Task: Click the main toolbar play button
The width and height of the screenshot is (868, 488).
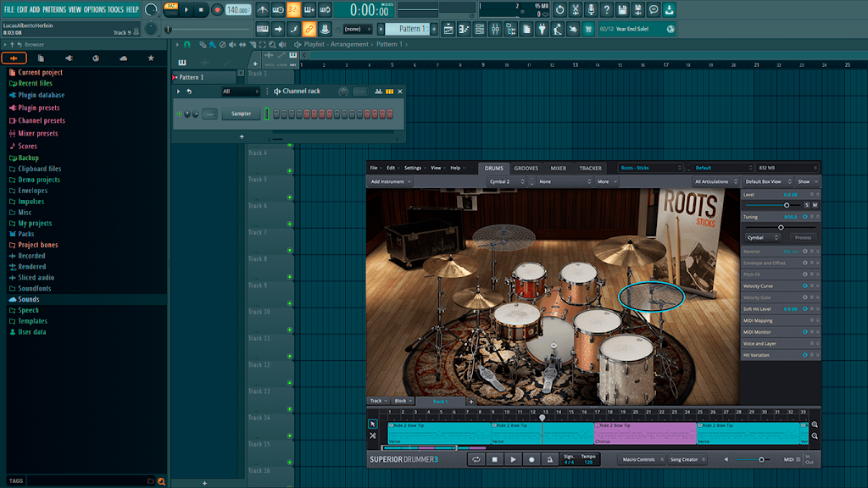Action: click(x=186, y=10)
